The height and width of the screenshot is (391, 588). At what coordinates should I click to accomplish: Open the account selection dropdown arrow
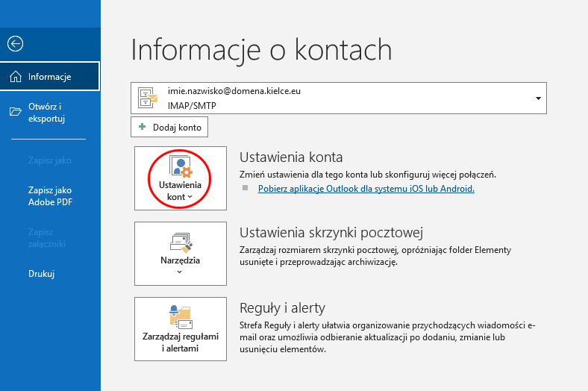[x=538, y=98]
